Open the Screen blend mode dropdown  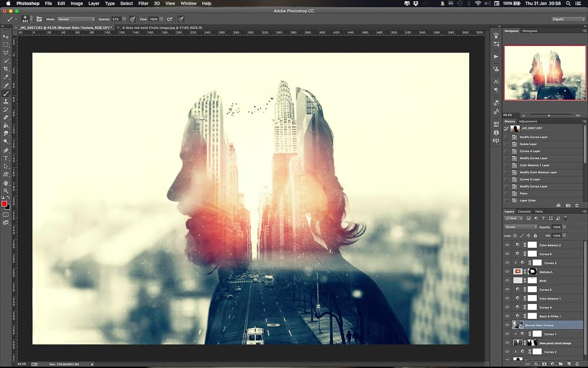pos(520,227)
